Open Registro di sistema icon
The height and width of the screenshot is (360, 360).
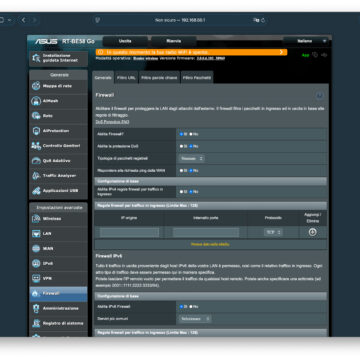click(x=36, y=323)
